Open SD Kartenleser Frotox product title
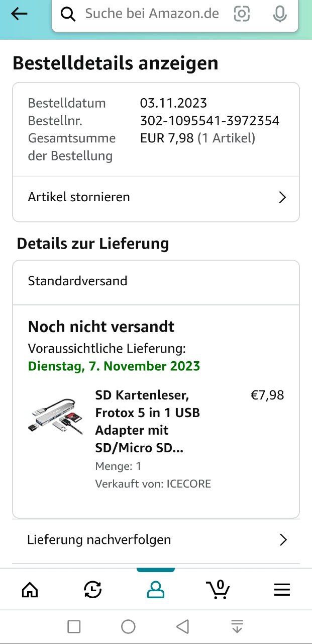The width and height of the screenshot is (312, 644). tap(148, 422)
